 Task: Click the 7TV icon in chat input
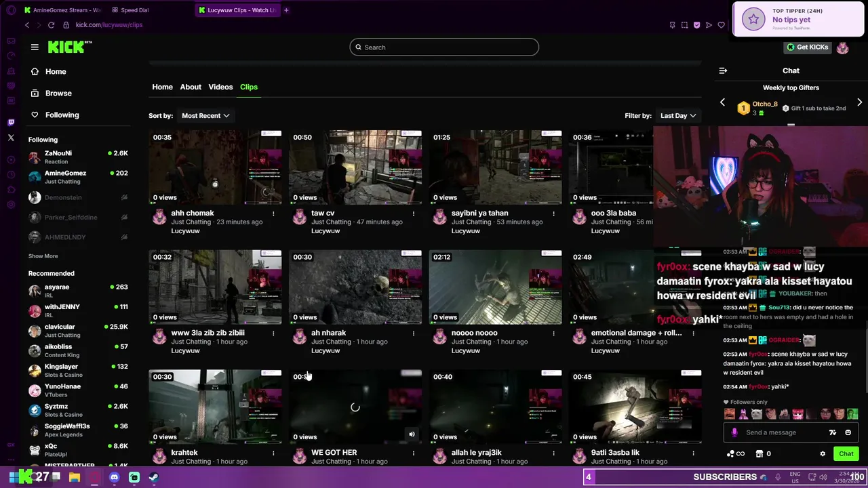(x=833, y=432)
